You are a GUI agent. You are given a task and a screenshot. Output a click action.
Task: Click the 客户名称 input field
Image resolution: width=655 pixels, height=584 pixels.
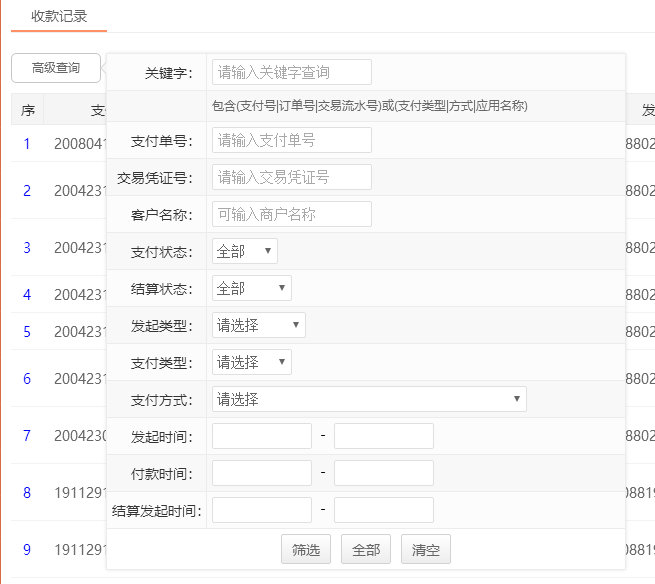coord(291,214)
